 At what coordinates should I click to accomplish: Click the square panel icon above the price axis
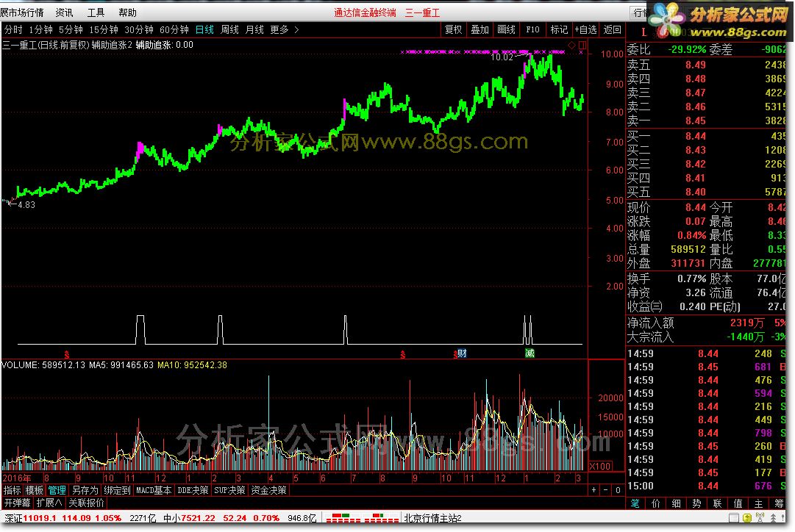tap(582, 45)
